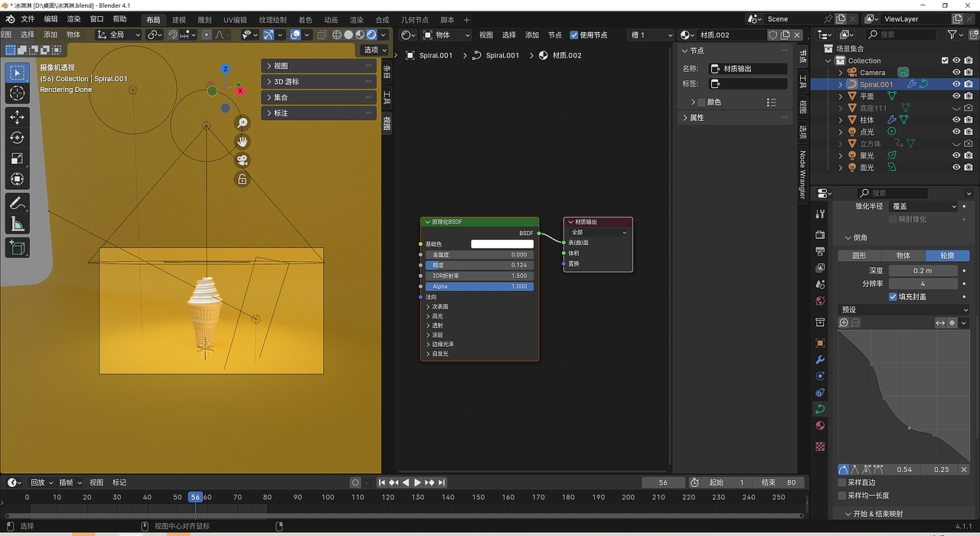
Task: Open the Physics Properties tab
Action: pos(819,392)
